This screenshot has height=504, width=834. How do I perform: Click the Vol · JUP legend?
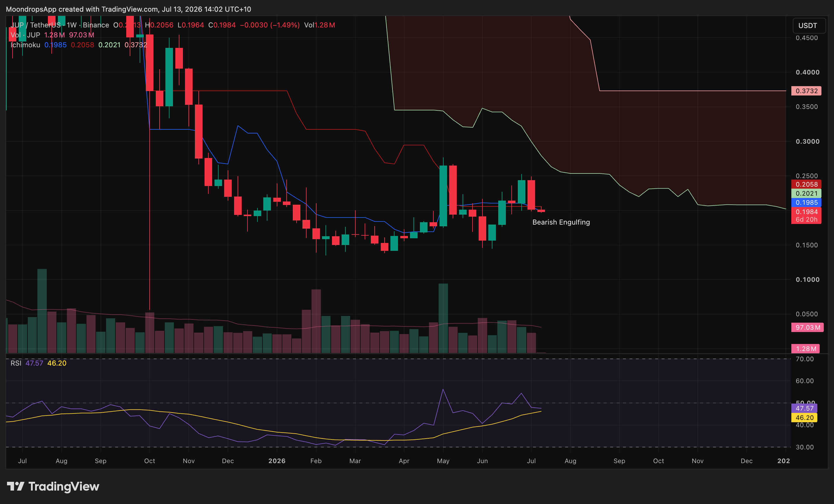coord(25,35)
